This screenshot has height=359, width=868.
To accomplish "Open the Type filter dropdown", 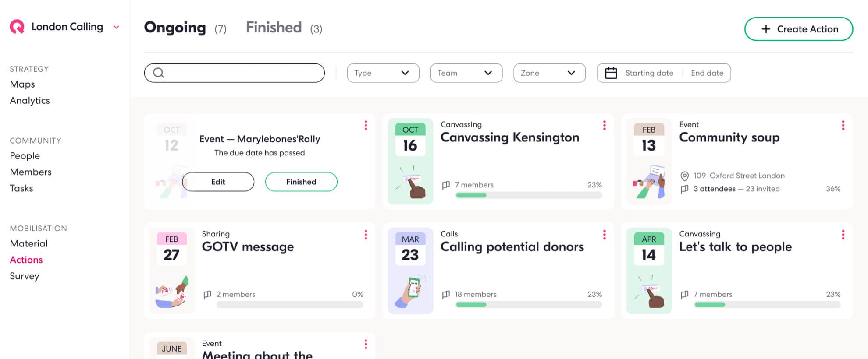I will 383,73.
